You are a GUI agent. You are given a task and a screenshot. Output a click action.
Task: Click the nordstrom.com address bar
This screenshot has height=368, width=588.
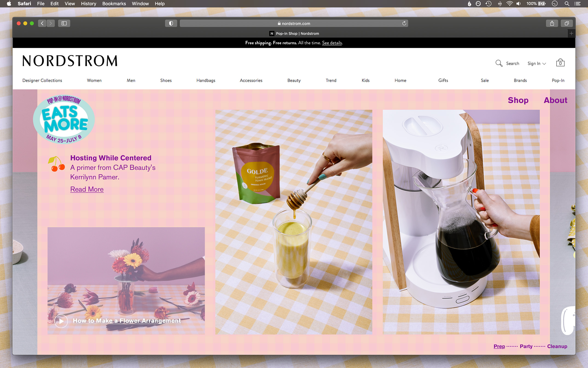click(294, 23)
